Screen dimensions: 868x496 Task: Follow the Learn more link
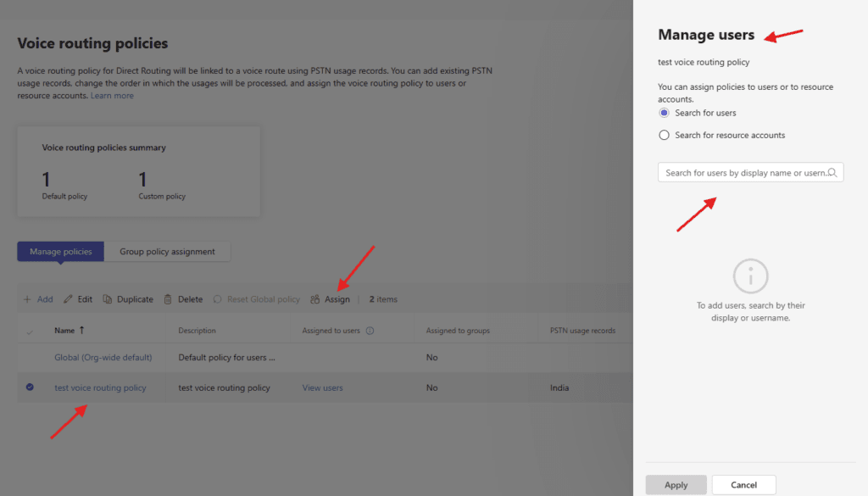[x=112, y=96]
